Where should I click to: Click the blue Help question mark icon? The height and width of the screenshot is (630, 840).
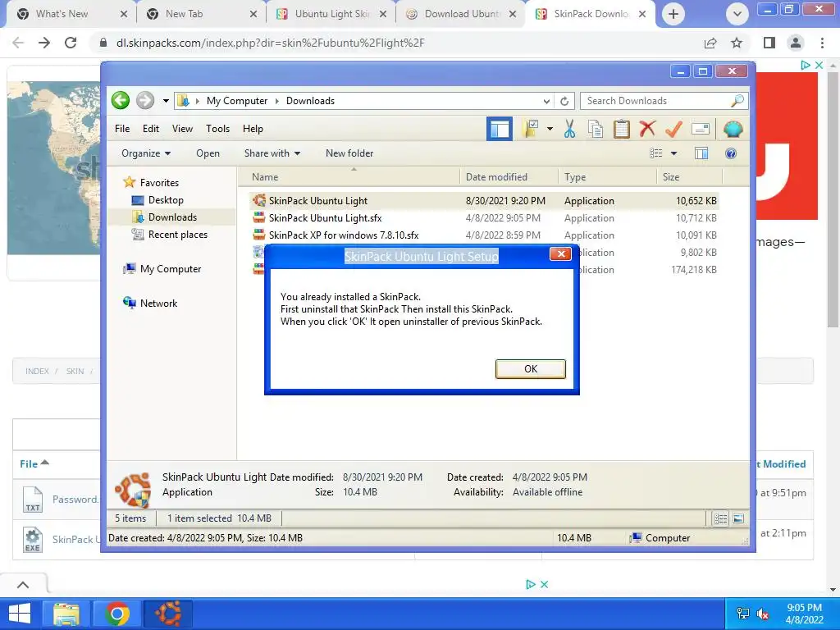(x=731, y=153)
